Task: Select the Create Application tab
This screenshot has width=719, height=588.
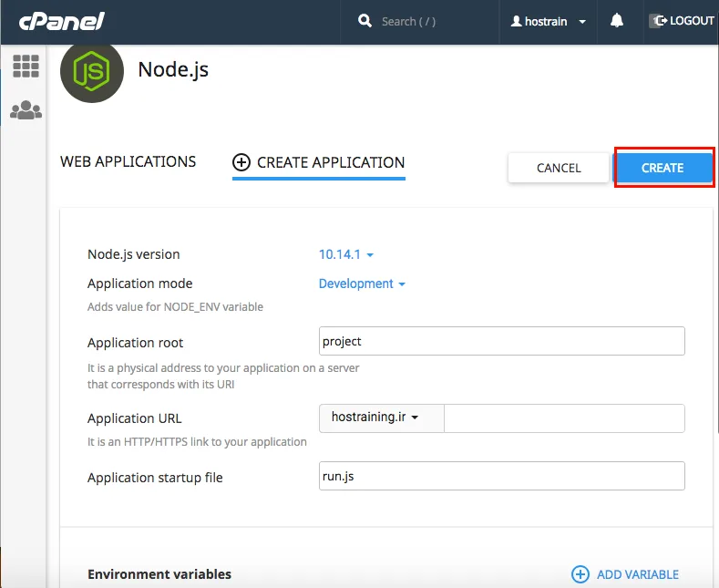Action: pyautogui.click(x=319, y=163)
